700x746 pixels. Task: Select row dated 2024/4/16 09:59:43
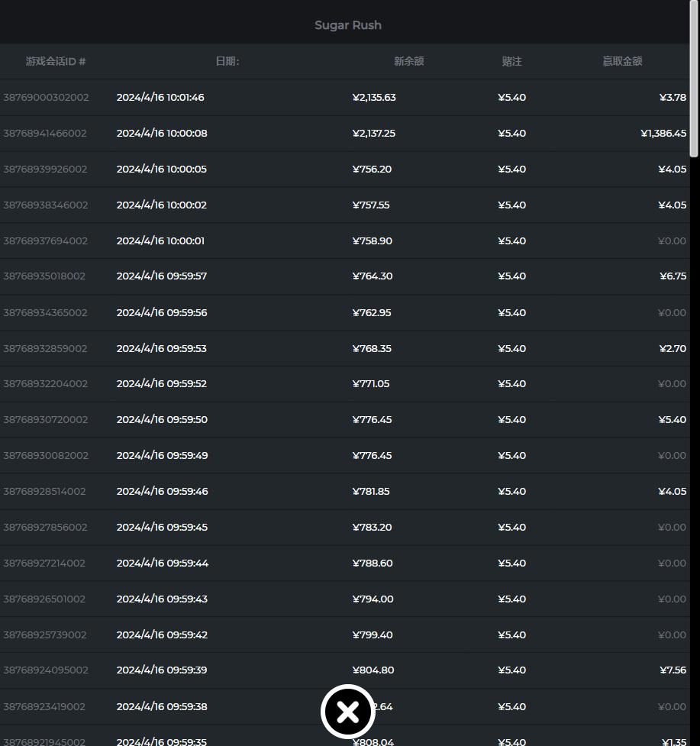(162, 599)
